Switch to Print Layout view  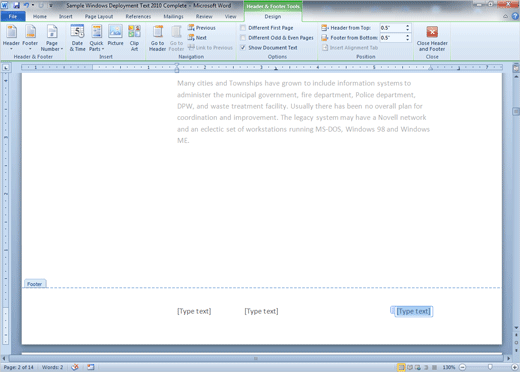(402, 367)
